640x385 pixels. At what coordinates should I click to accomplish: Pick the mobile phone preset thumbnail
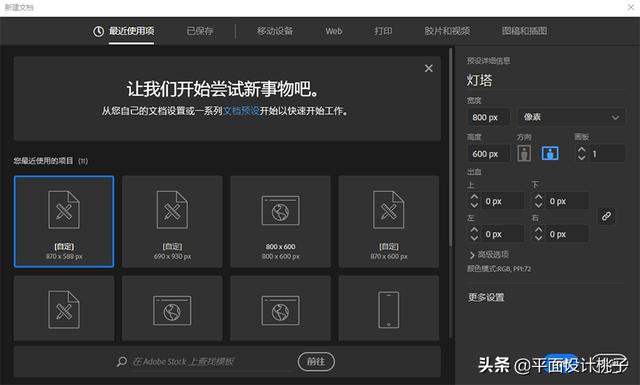[389, 308]
